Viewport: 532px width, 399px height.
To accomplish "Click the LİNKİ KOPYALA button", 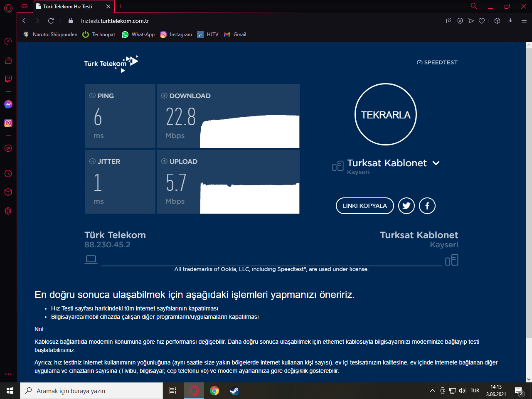I will point(365,206).
